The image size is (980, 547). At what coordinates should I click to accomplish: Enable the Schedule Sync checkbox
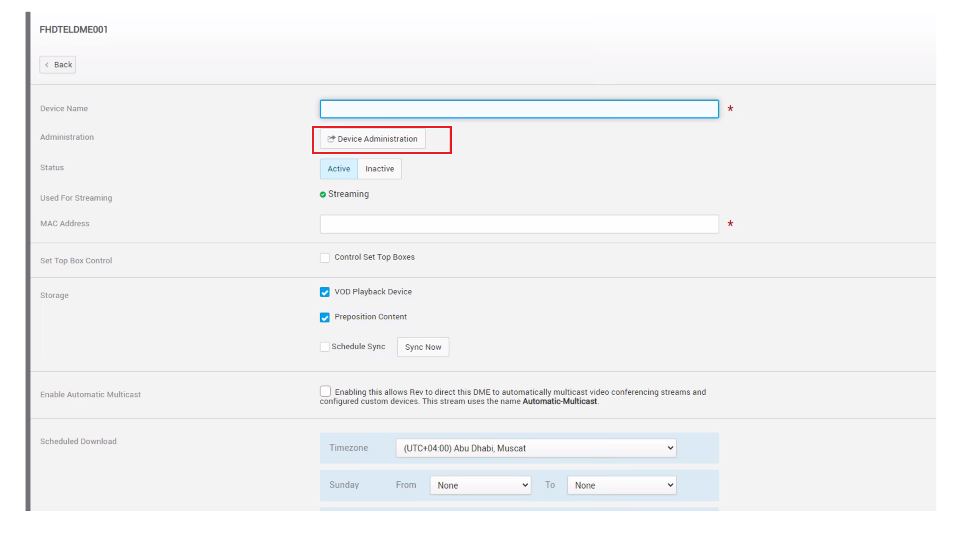coord(324,346)
